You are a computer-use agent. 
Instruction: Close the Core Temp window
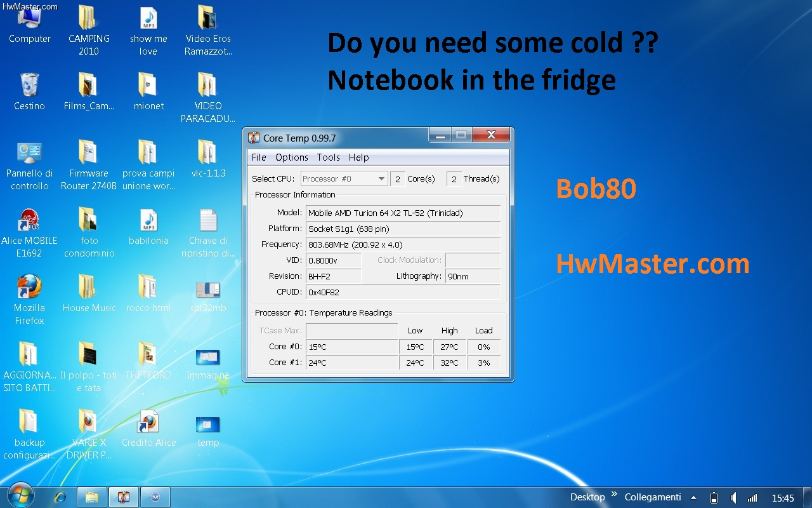click(491, 135)
